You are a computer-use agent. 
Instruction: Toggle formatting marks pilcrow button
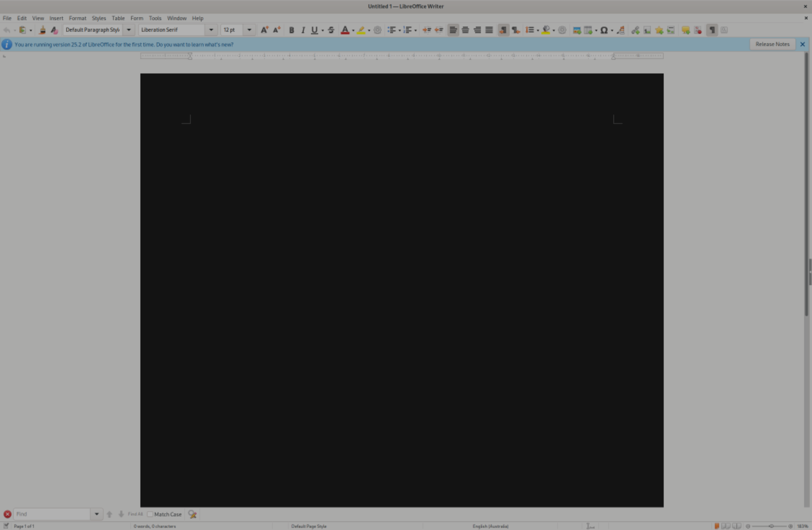[712, 30]
